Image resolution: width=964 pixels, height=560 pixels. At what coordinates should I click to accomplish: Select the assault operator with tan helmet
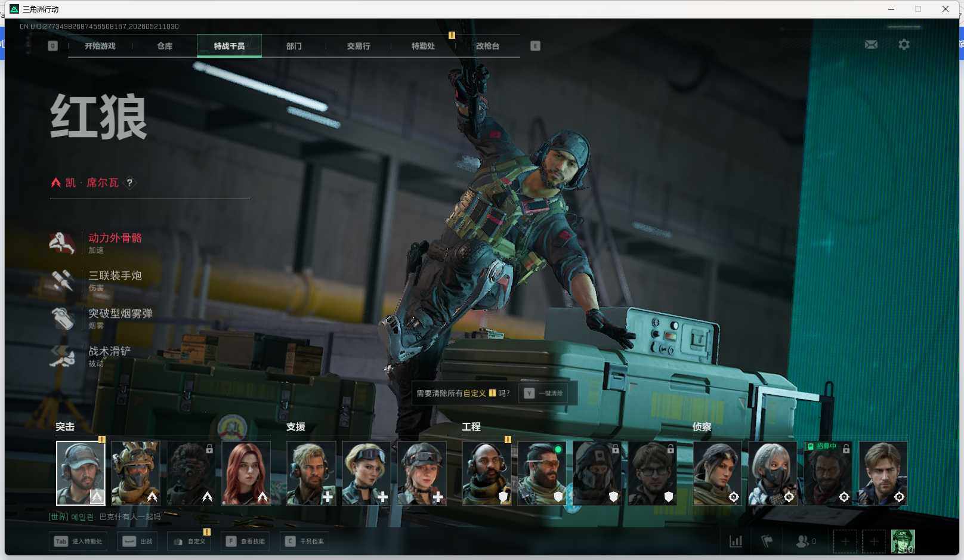tap(135, 473)
